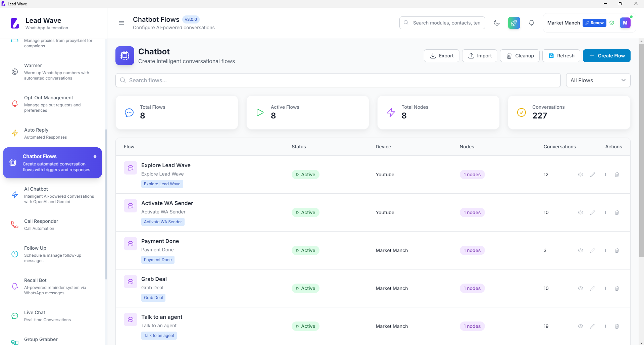
Task: Open the All Flows filter dropdown
Action: [598, 80]
